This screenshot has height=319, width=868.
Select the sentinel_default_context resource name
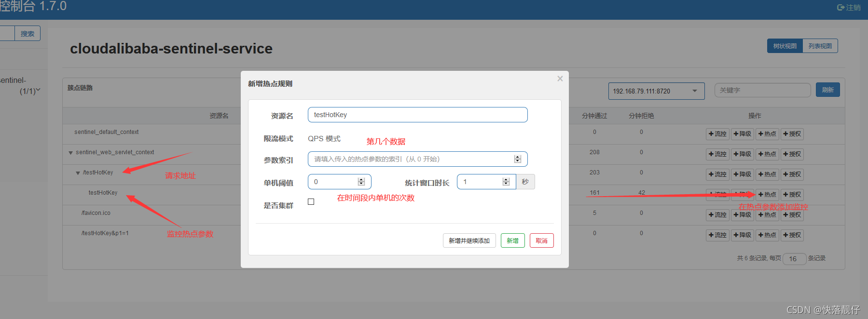pos(106,132)
